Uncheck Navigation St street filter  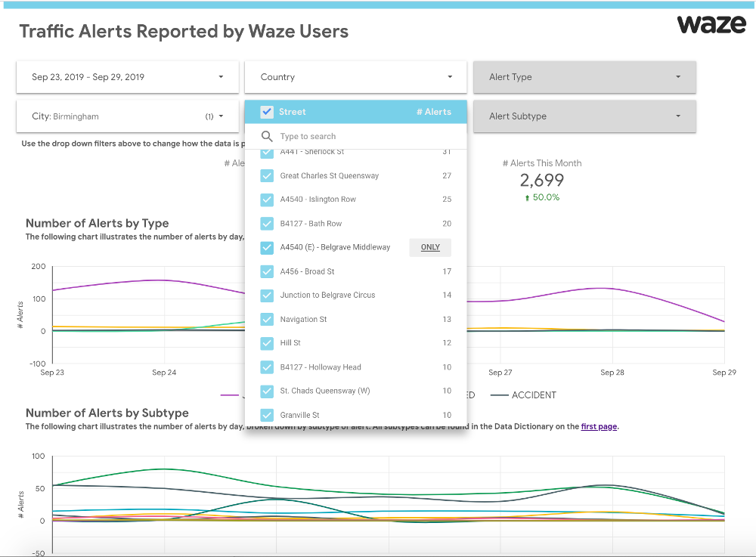(x=267, y=319)
